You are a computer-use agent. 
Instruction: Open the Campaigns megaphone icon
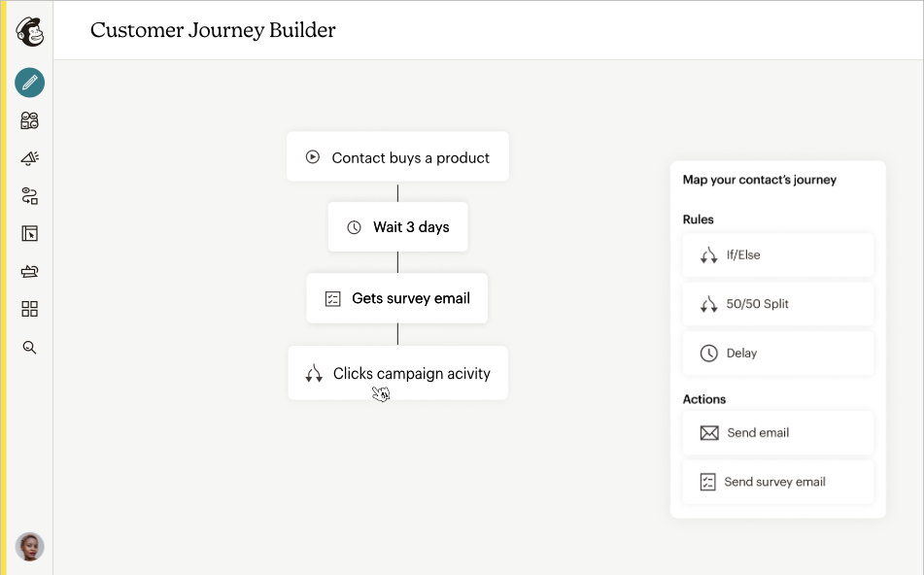29,158
